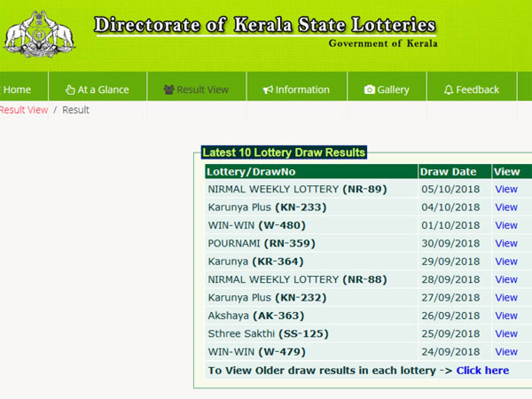Click the Kerala government elephant emblem logo
This screenshot has width=532, height=399.
click(39, 34)
